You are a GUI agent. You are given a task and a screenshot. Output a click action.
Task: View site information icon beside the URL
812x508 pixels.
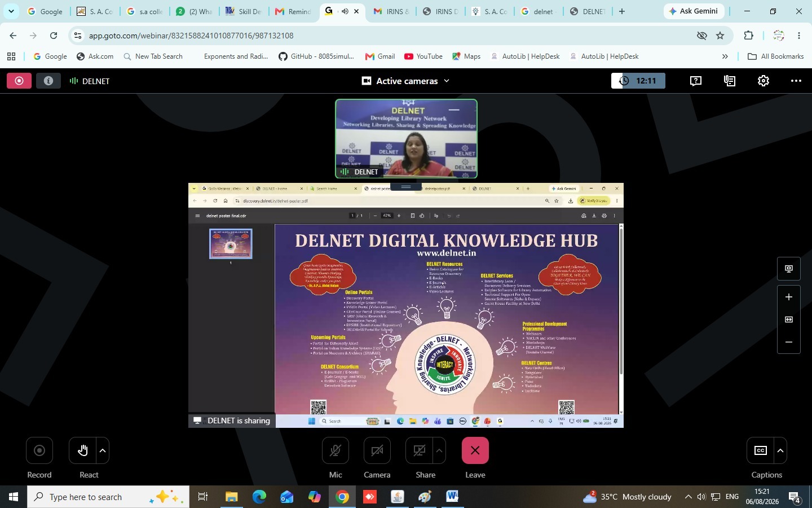78,36
